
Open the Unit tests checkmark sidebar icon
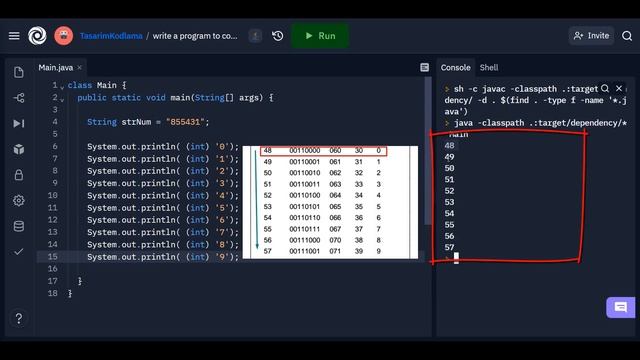click(19, 252)
